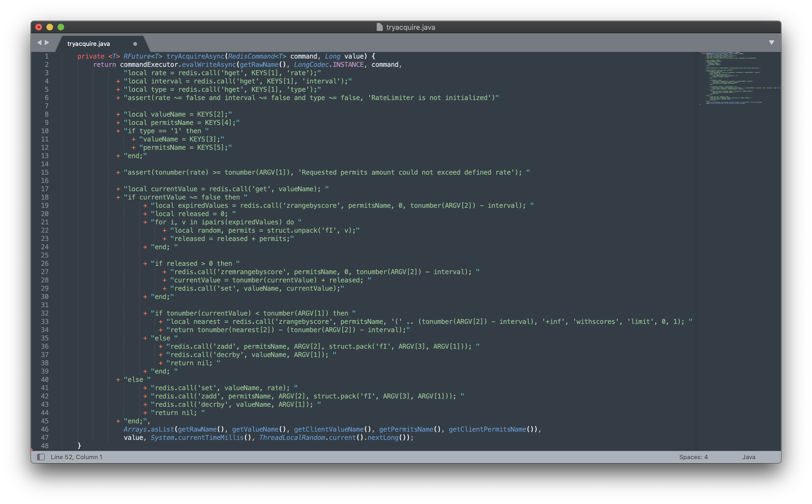The height and width of the screenshot is (504, 812).
Task: Click the closing brace on line 48
Action: 79,446
